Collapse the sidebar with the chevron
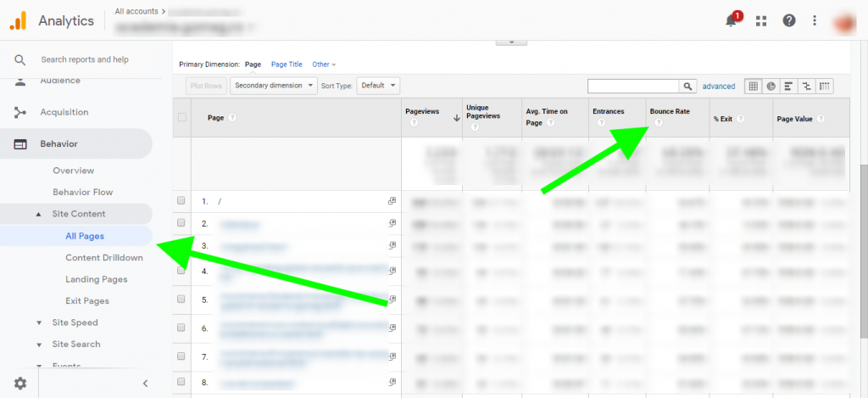Screen dimensions: 868x398 click(146, 383)
